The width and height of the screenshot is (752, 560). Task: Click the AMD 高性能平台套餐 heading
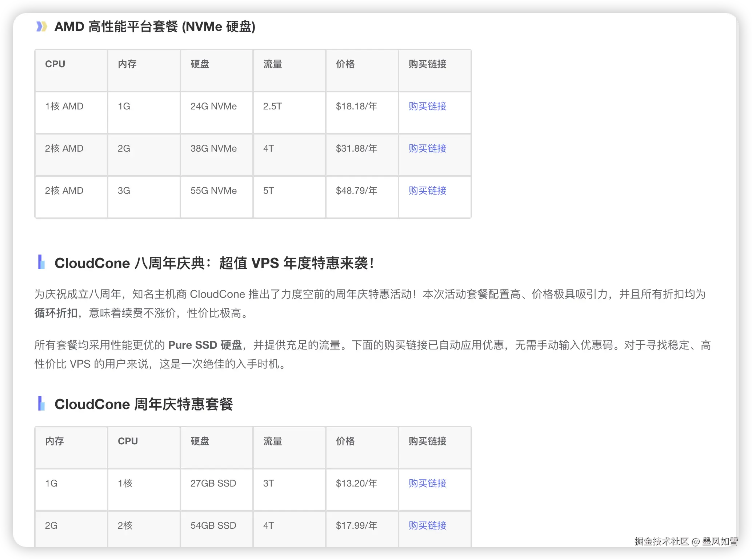coord(155,27)
